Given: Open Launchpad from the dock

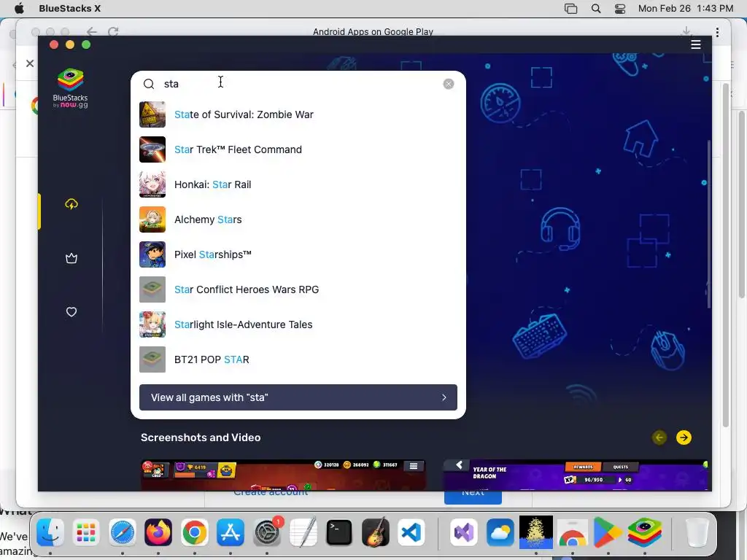Looking at the screenshot, I should click(x=86, y=532).
